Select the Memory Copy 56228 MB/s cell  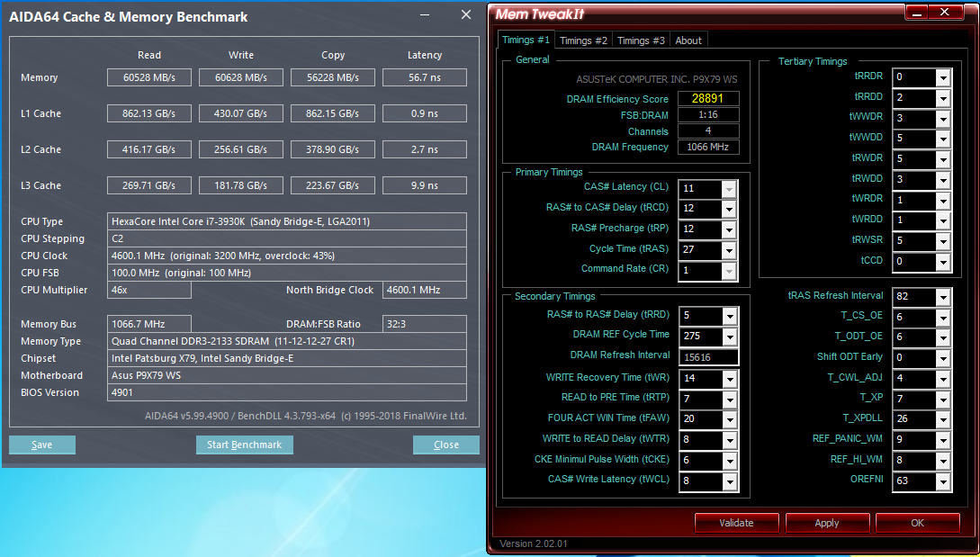tap(333, 77)
